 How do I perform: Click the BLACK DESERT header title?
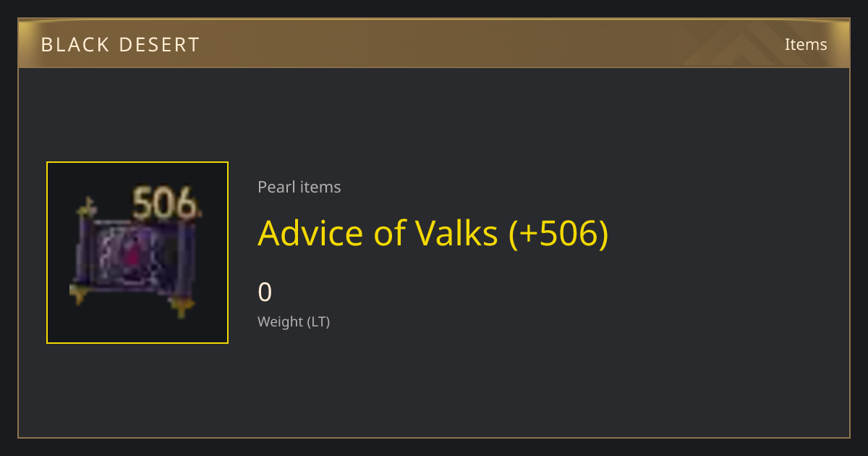[x=120, y=45]
